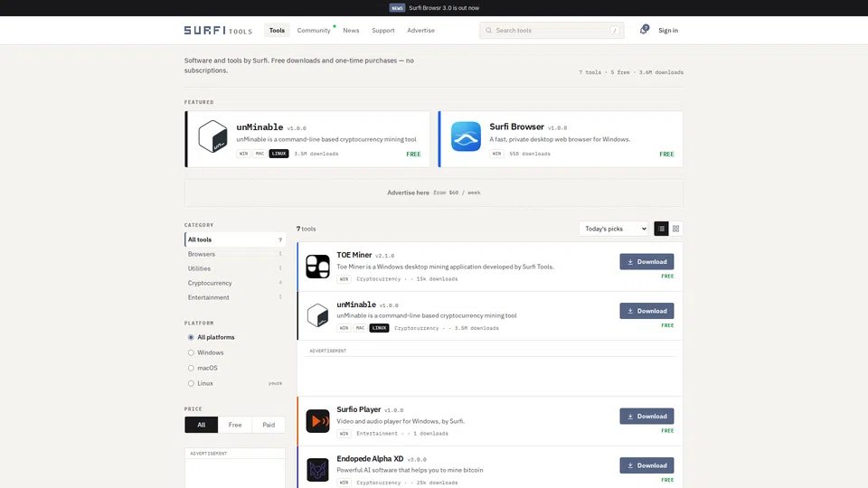Click the unMinable icon in tools list

317,315
